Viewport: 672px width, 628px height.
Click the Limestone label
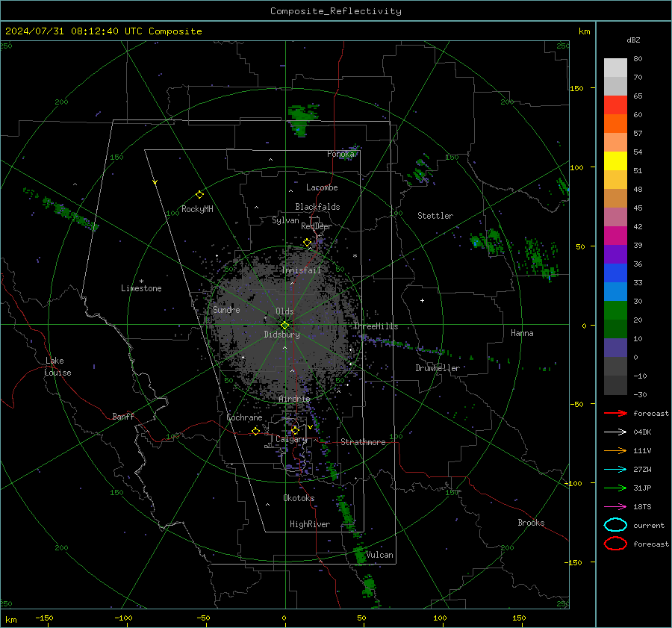point(141,288)
